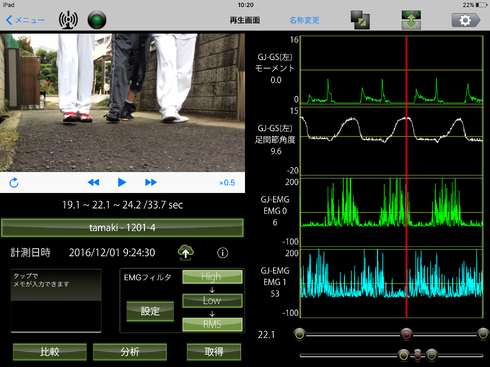Tap 名称変更 to rename the recording
Viewport: 490px width, 367px height.
pos(304,20)
